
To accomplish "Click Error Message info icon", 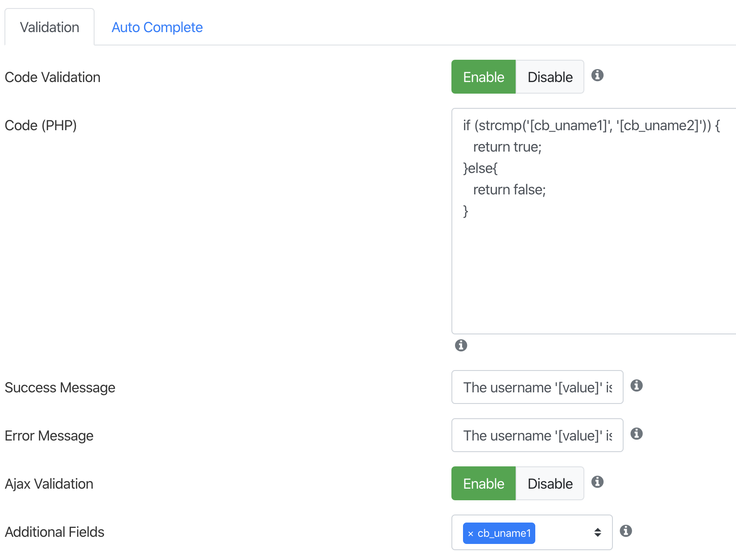I will 637,434.
